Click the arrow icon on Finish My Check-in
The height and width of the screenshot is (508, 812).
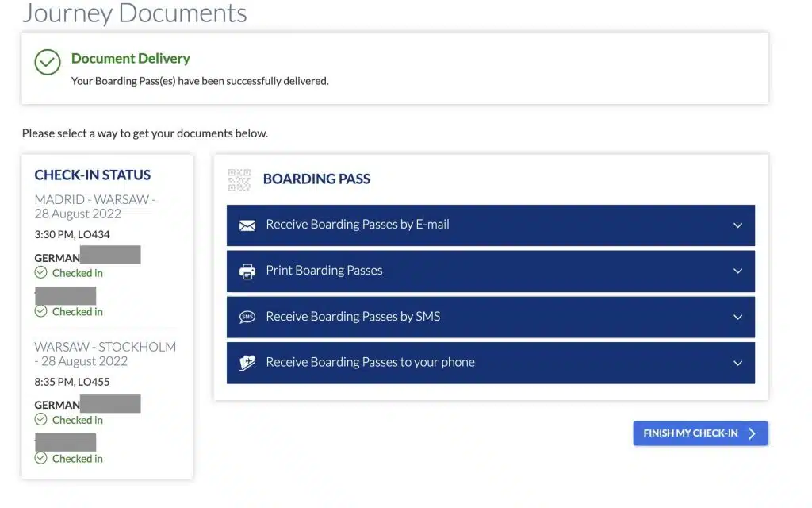tap(752, 433)
